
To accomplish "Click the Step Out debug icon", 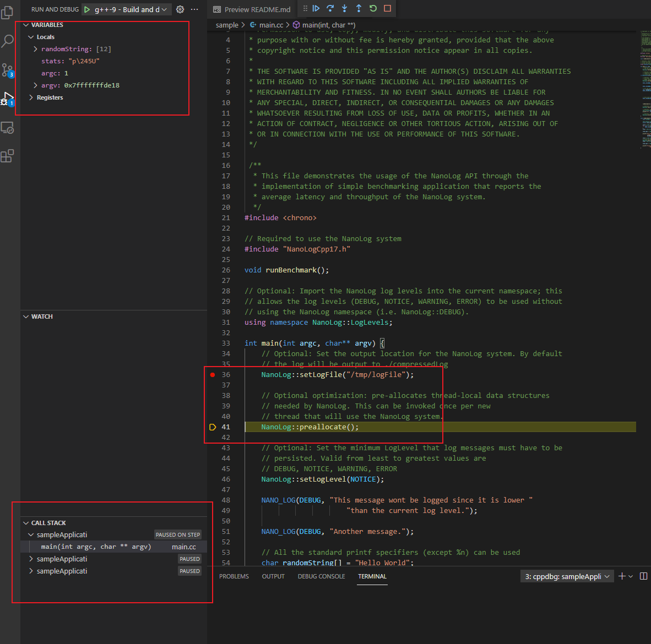I will 359,8.
